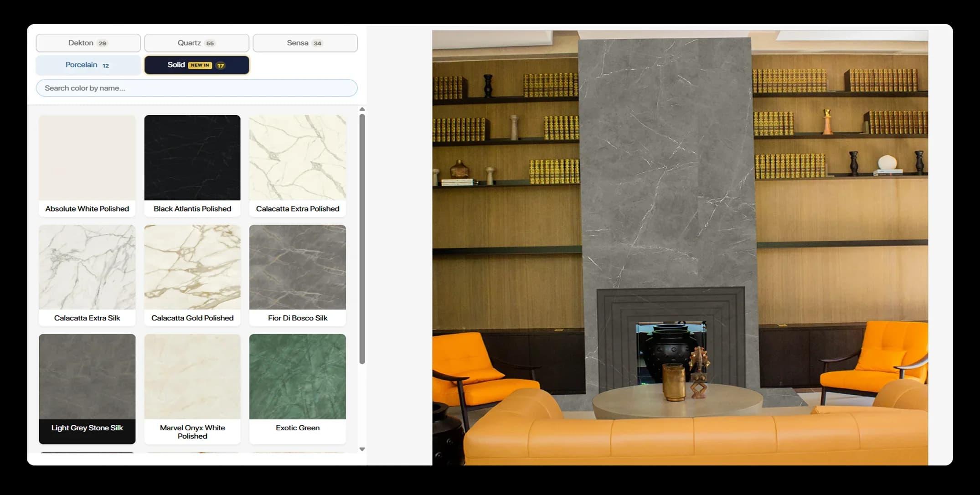Switch to the Porcelain tab

[88, 65]
